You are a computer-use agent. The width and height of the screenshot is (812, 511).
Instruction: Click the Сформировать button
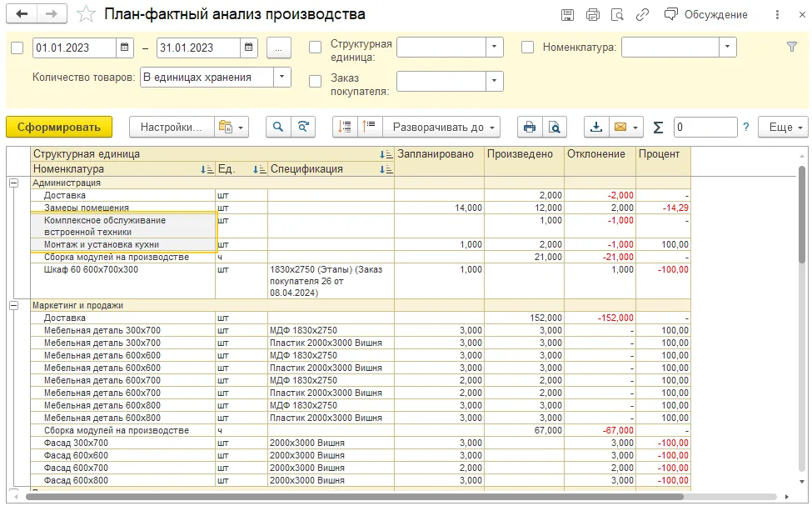tap(59, 127)
